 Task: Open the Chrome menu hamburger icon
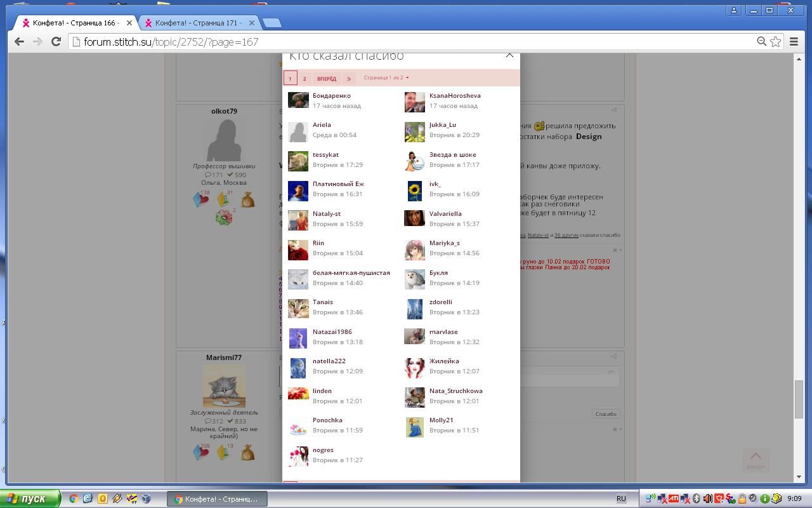pos(794,42)
